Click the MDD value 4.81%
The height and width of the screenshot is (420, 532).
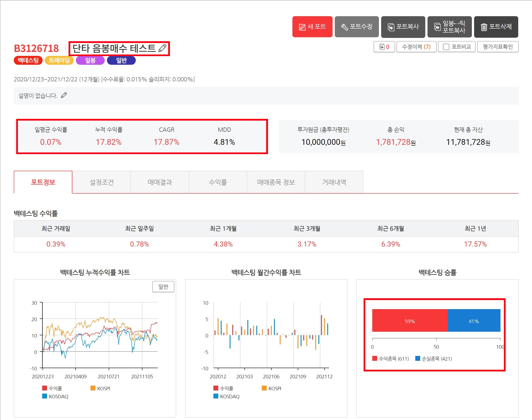[x=224, y=142]
